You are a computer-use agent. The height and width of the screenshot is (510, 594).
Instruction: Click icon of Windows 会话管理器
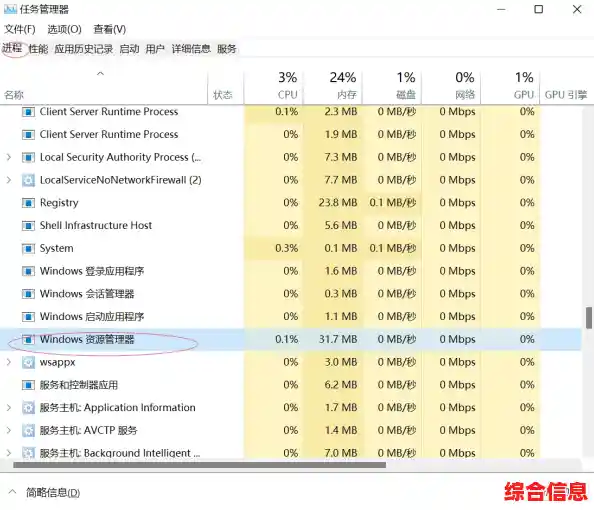[28, 294]
